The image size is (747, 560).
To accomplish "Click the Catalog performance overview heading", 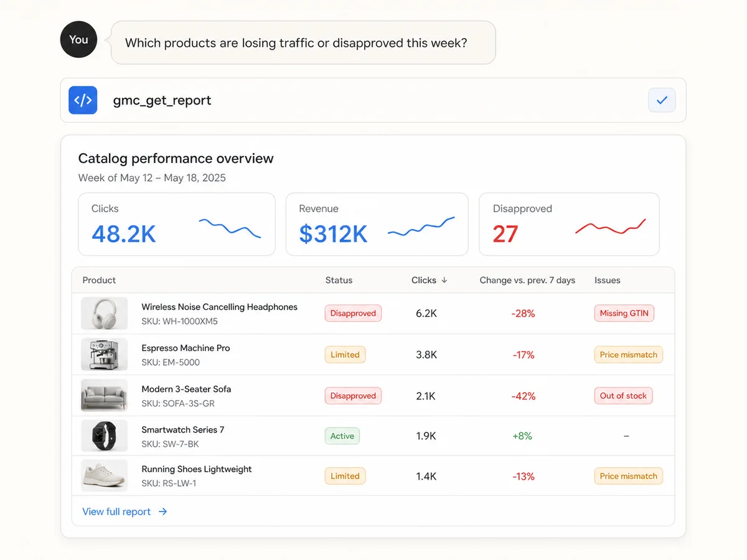I will (x=176, y=158).
